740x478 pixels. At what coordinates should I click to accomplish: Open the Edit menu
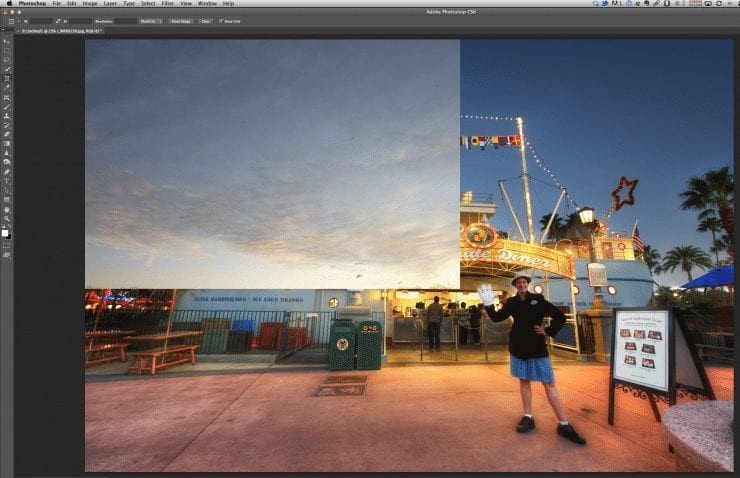click(72, 3)
